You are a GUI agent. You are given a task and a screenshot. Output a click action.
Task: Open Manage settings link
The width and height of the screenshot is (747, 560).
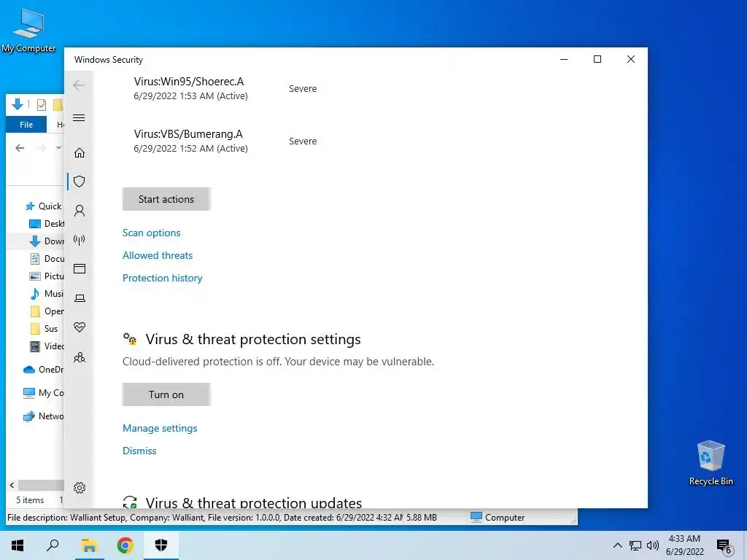tap(160, 428)
